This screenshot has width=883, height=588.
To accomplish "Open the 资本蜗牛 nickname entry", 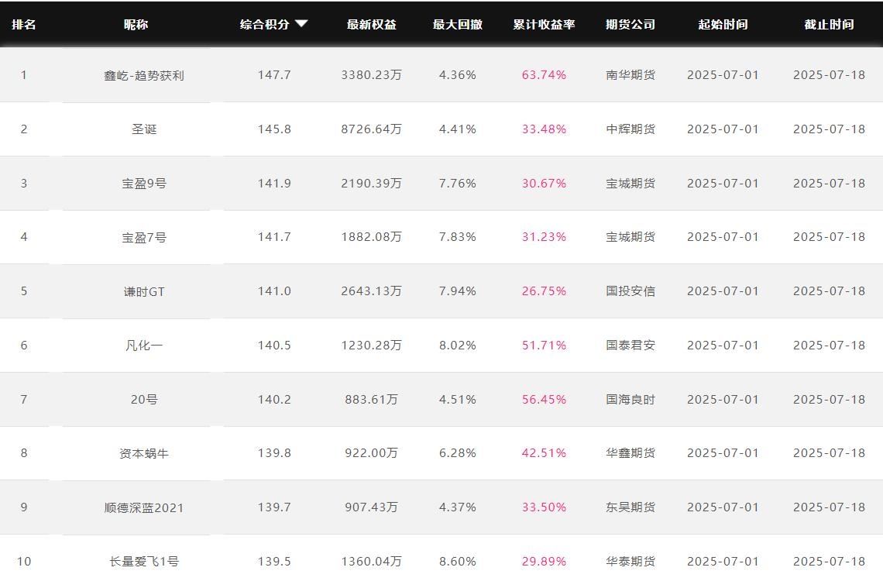I will (x=144, y=453).
